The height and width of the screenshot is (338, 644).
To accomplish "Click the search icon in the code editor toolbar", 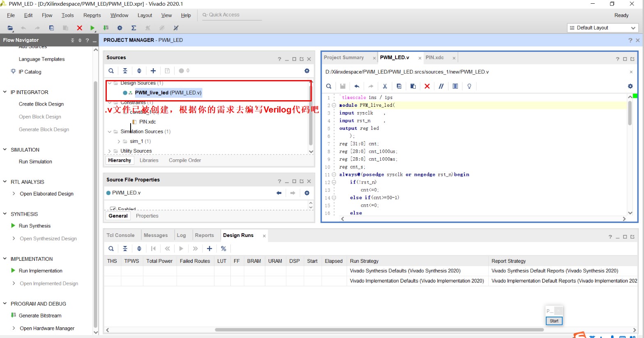I will point(329,86).
